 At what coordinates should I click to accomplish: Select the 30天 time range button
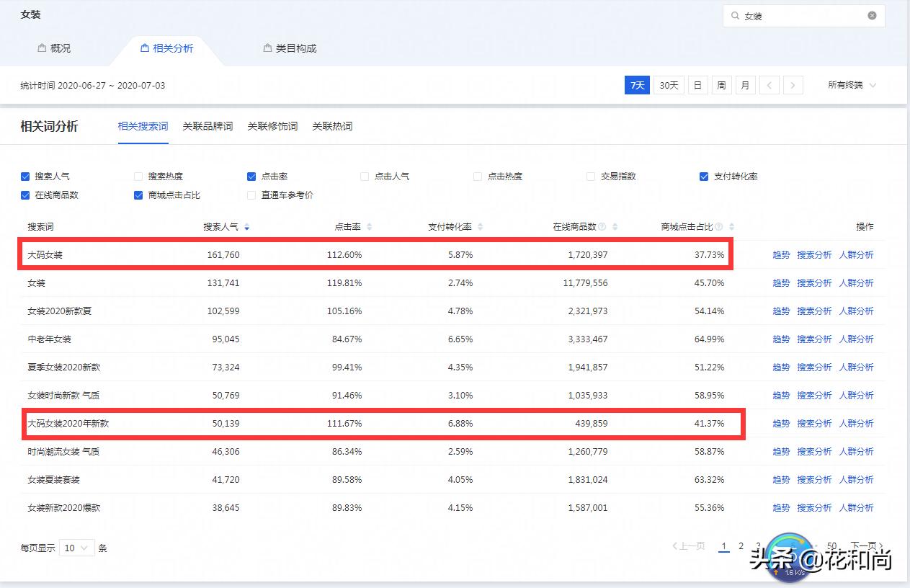(x=667, y=84)
